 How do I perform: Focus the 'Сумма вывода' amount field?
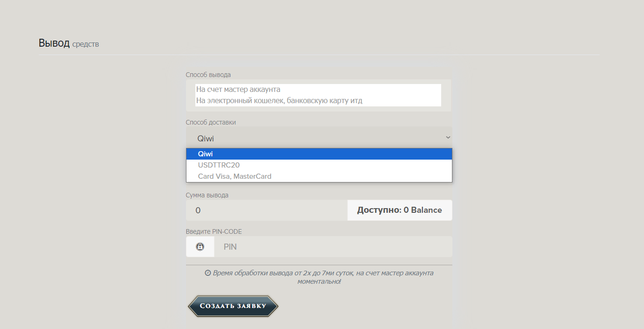pos(266,210)
